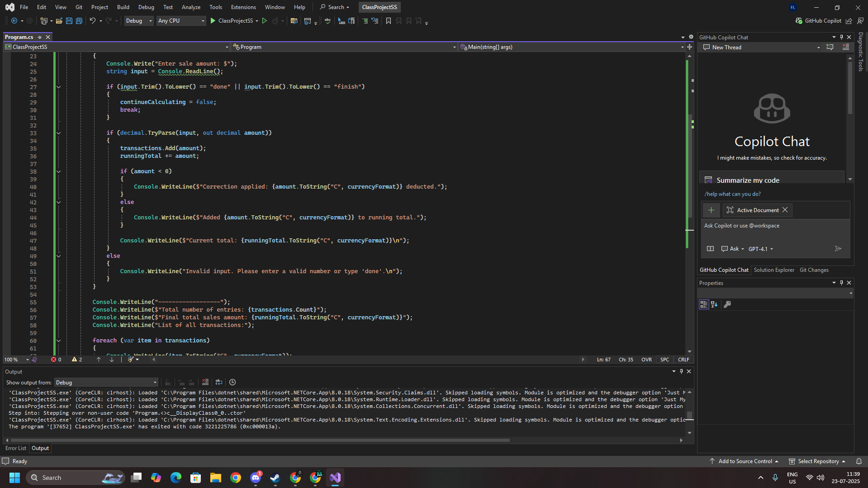The width and height of the screenshot is (868, 488).
Task: Open the Show output from Debug dropdown
Action: pos(106,382)
